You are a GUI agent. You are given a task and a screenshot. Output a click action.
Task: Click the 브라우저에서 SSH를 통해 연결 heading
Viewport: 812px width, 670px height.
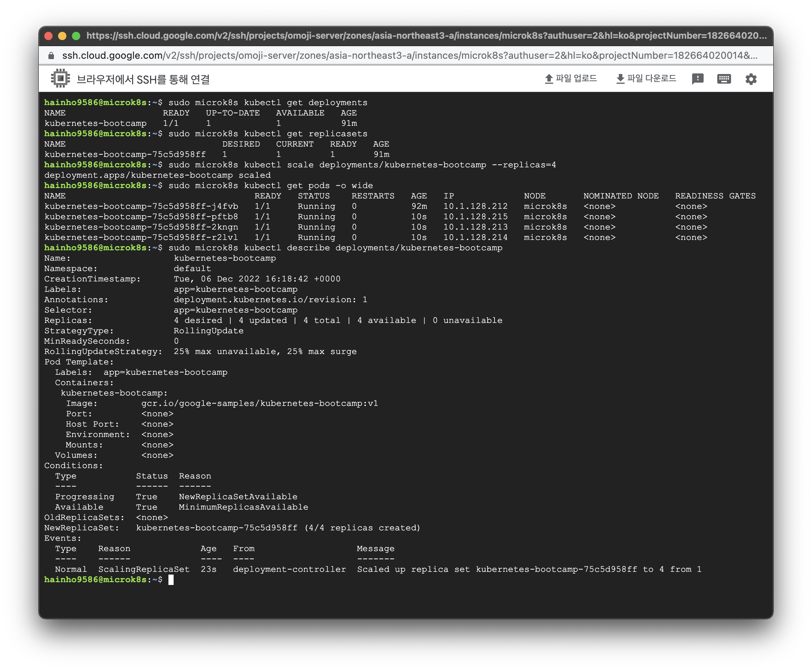[x=143, y=80]
